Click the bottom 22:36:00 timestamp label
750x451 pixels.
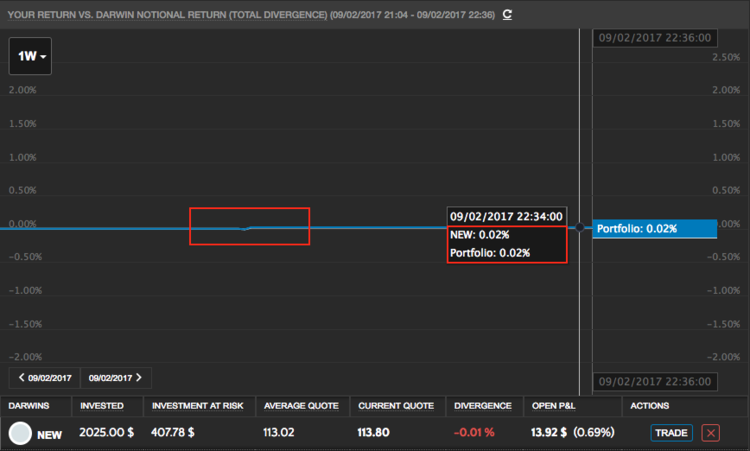(x=654, y=382)
